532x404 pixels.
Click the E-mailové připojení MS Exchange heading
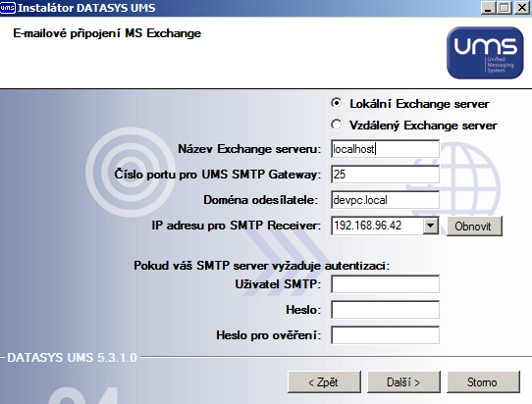pos(107,33)
